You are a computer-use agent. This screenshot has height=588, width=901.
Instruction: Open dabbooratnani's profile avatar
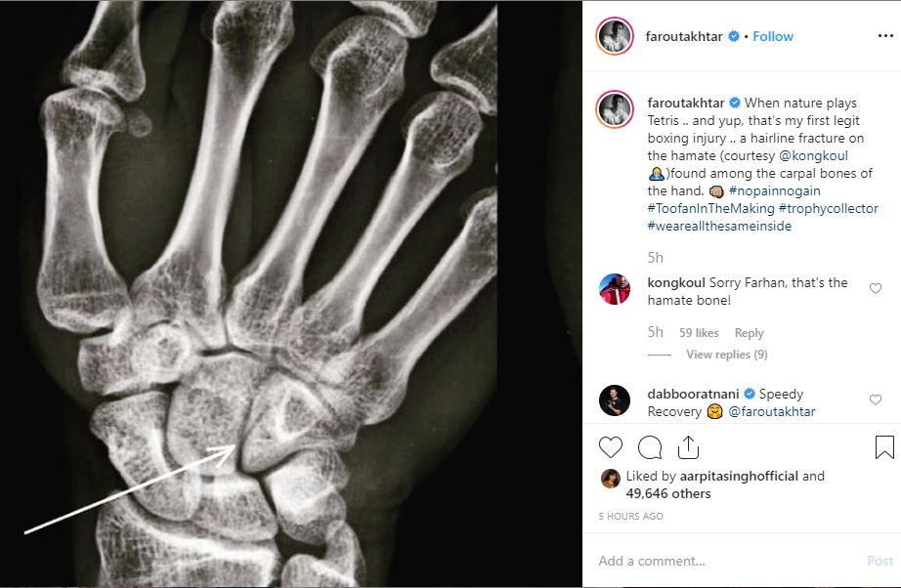(x=615, y=400)
